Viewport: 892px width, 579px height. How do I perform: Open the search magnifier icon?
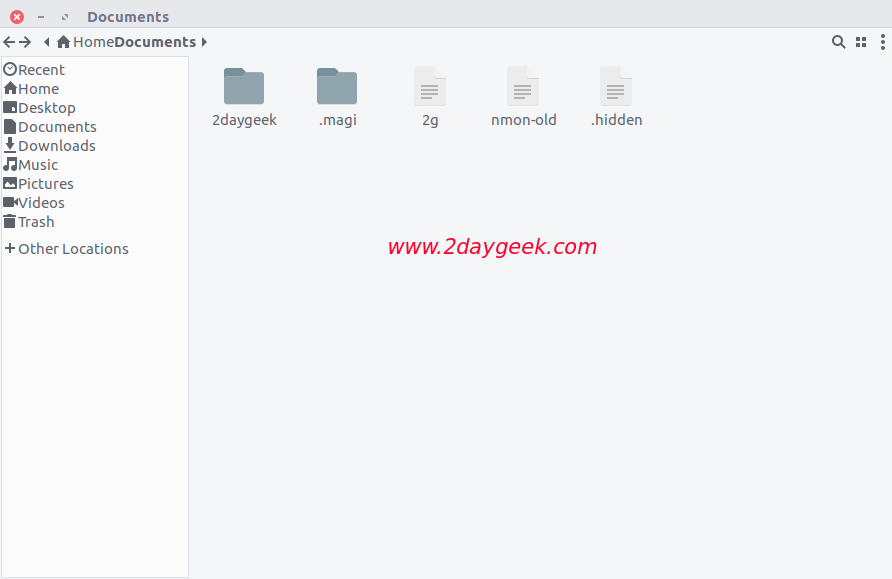click(x=838, y=42)
